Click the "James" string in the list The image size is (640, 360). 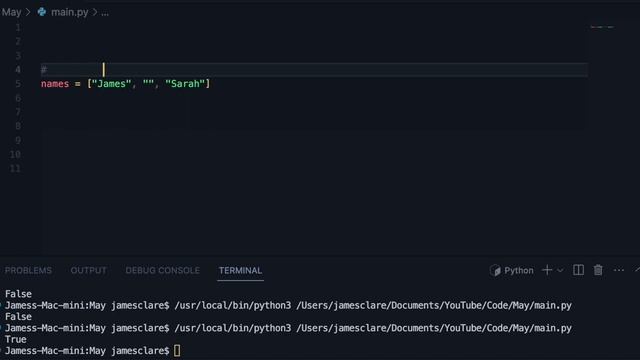pos(111,84)
